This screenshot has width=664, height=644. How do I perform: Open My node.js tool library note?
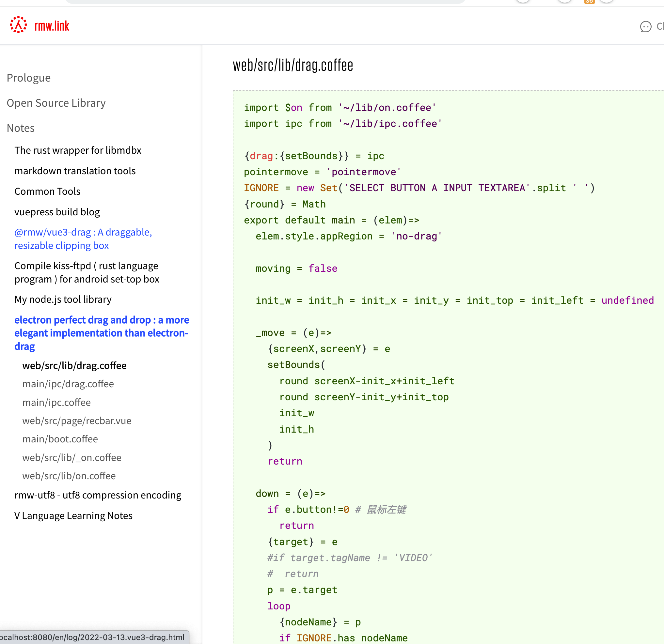pyautogui.click(x=63, y=299)
